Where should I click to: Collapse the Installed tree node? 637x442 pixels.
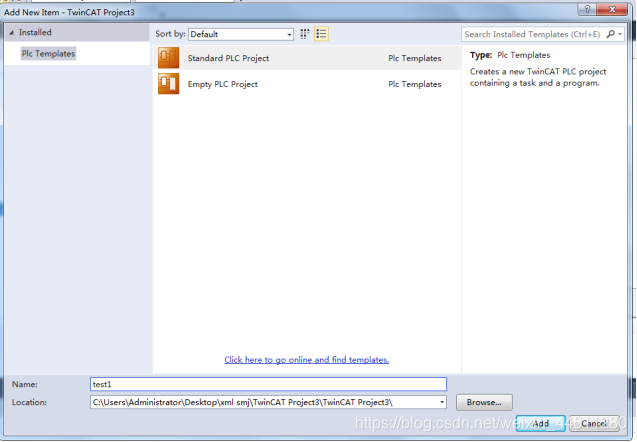click(11, 32)
